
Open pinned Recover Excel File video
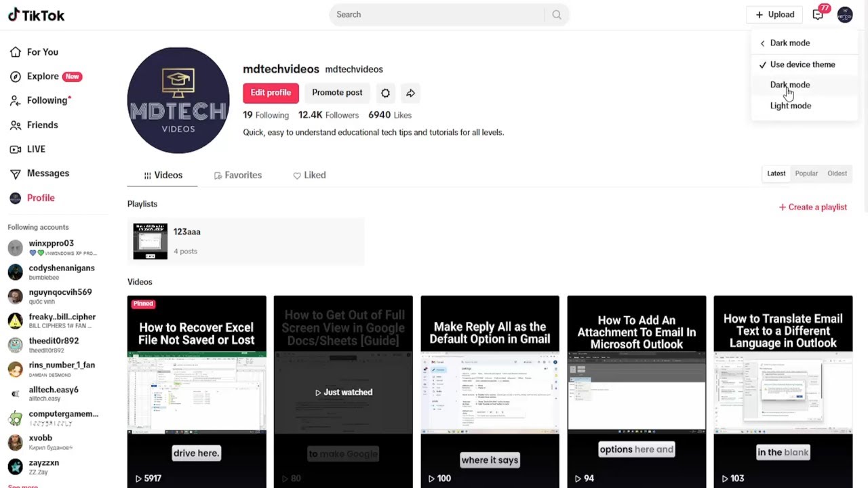197,392
